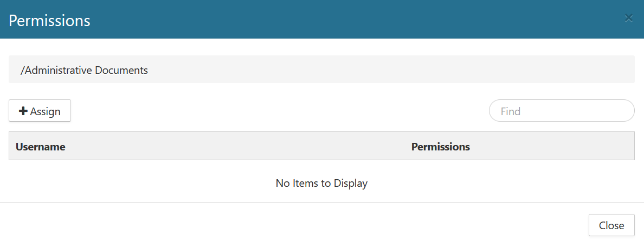Click the Find placeholder text

click(x=511, y=111)
